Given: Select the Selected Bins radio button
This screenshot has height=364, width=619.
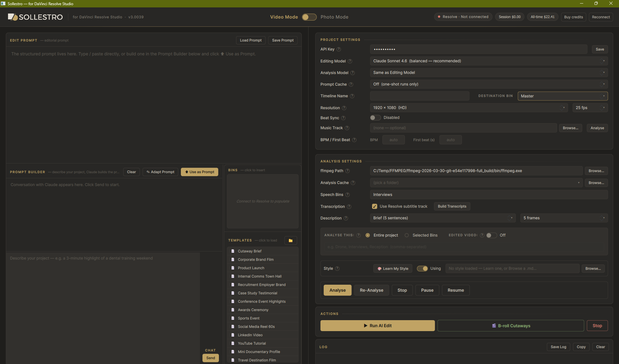Looking at the screenshot, I should point(407,235).
